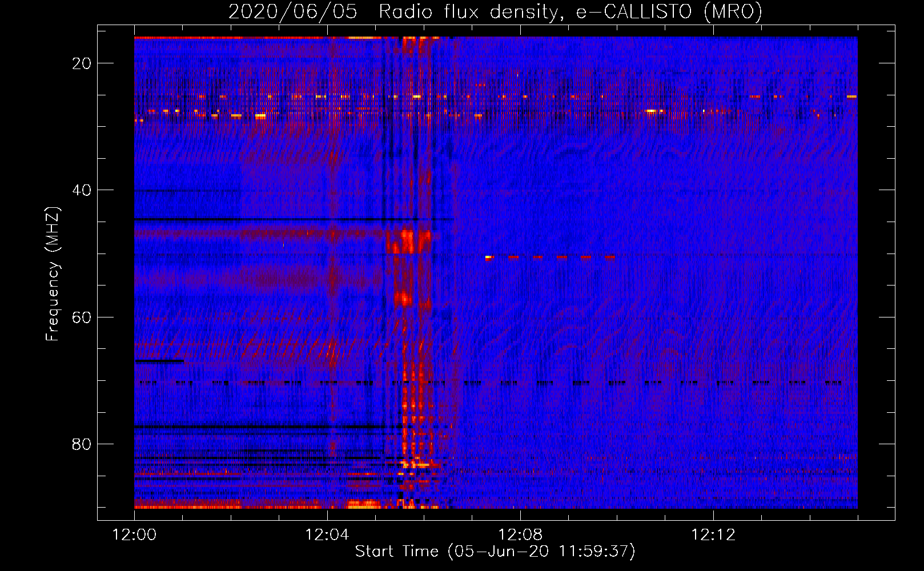Click the red dashed signal near 51 MHz
This screenshot has height=571, width=924.
pyautogui.click(x=551, y=258)
